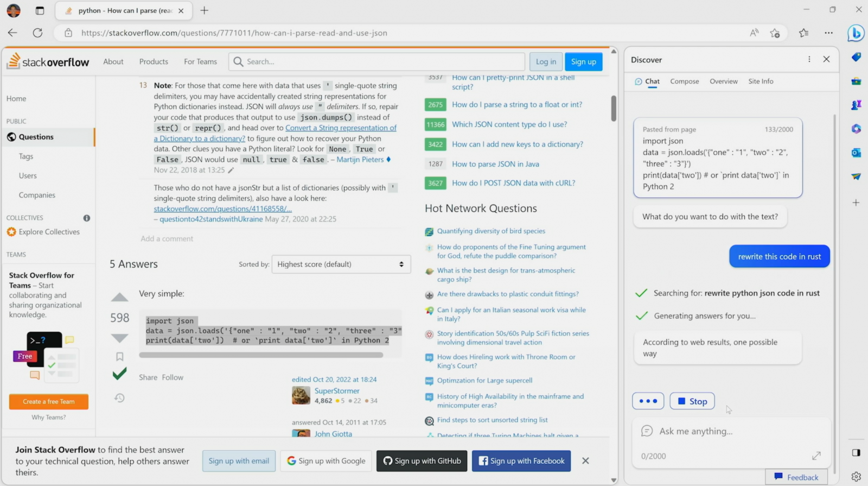Open 'How to parse JSON in Java' link
Viewport: 868px width, 486px height.
pos(495,164)
